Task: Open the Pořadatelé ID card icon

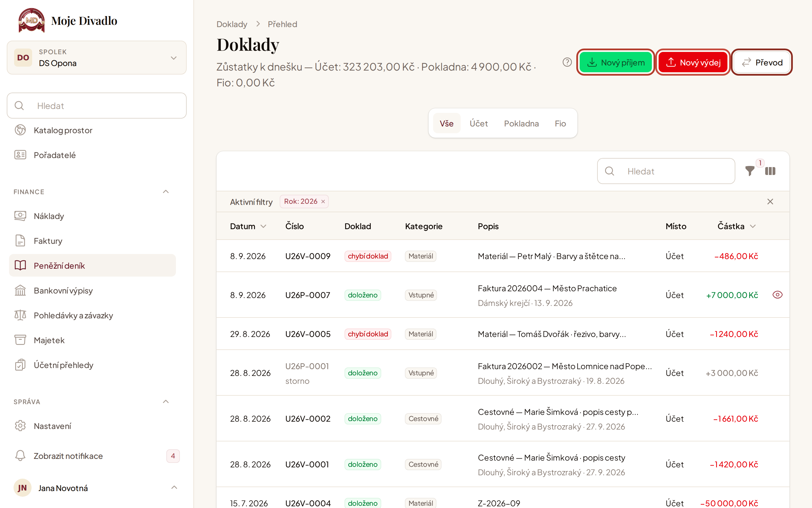Action: point(20,155)
